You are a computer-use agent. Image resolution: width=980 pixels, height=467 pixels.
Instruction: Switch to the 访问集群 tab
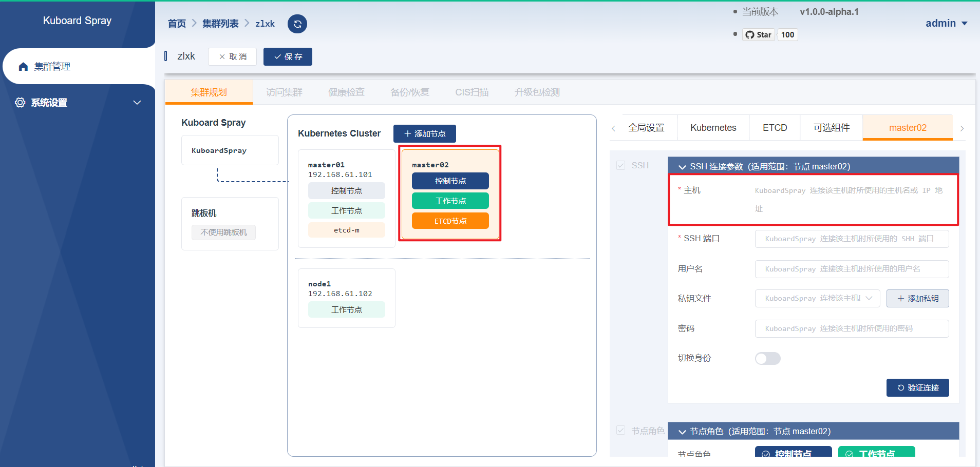[284, 92]
